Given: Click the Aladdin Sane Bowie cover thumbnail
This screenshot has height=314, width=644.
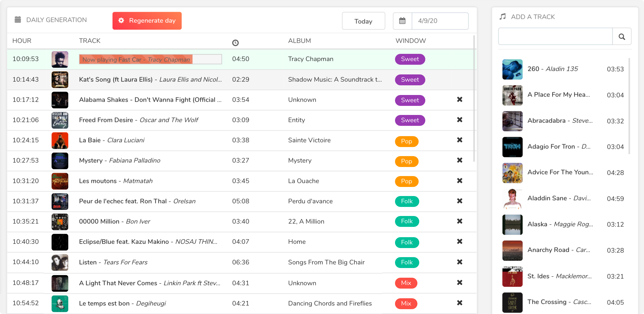Looking at the screenshot, I should (512, 199).
